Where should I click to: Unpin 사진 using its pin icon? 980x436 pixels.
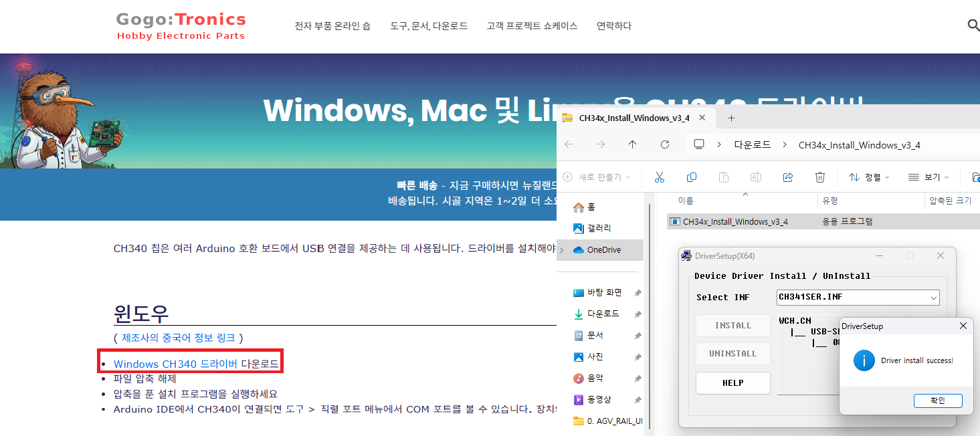pyautogui.click(x=638, y=357)
